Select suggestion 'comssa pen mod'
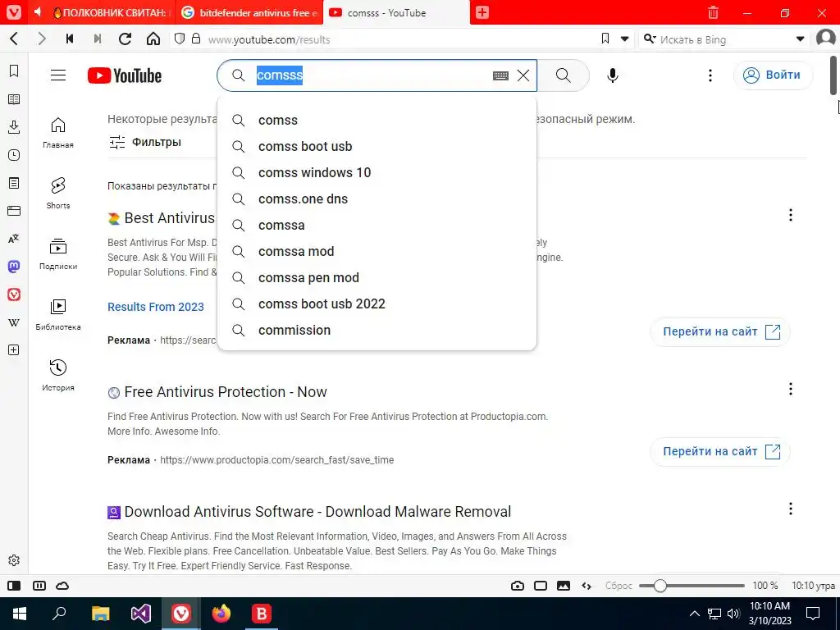Screen dimensions: 840x630 coord(377,277)
